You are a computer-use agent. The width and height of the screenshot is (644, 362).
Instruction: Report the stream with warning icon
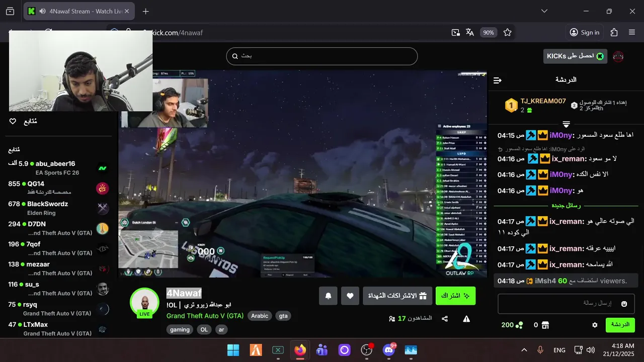(x=466, y=319)
